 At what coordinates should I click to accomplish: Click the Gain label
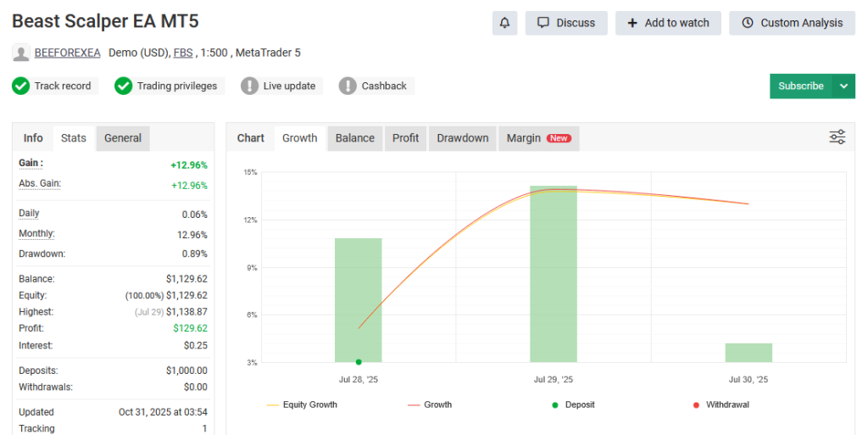coord(31,163)
